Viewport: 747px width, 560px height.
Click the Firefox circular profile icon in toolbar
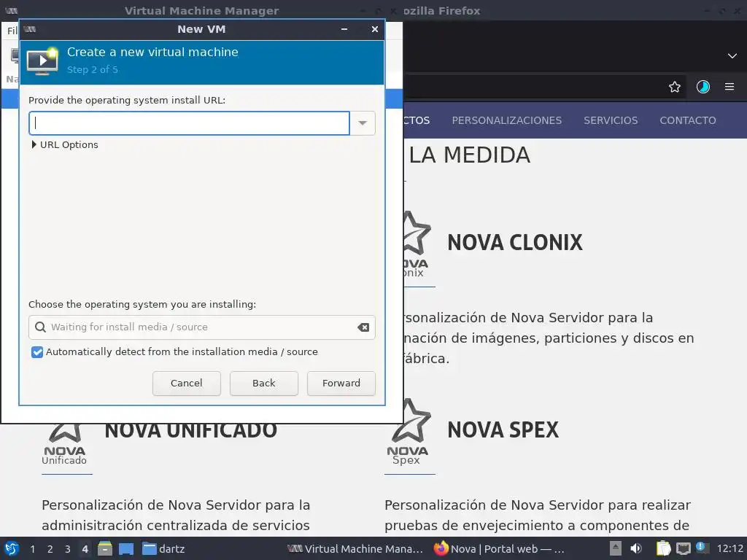coord(703,87)
